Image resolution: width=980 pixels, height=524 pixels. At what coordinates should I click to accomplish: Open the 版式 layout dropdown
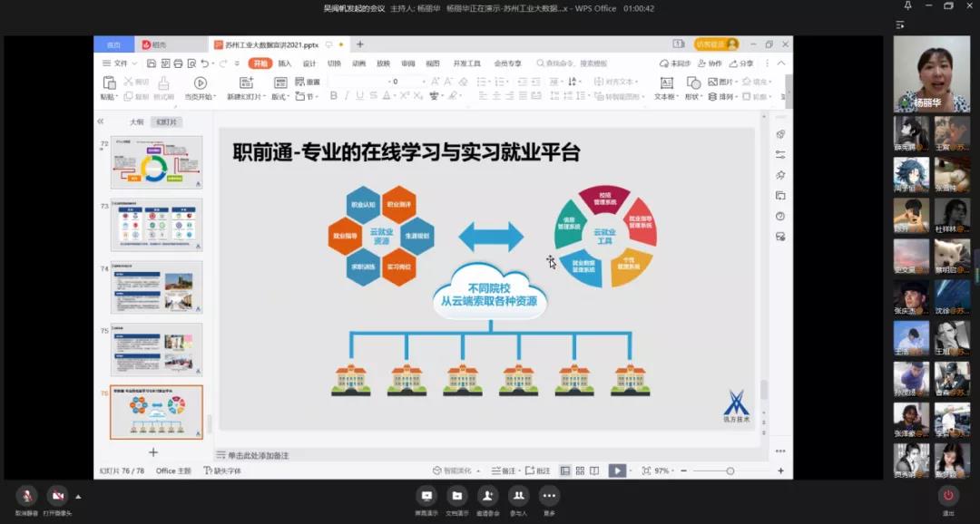281,96
